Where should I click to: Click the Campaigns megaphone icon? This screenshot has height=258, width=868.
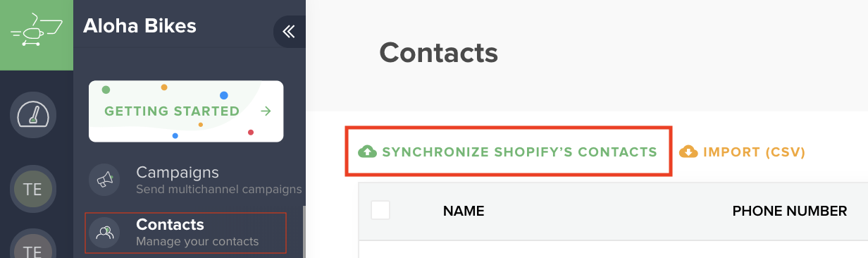pos(105,180)
